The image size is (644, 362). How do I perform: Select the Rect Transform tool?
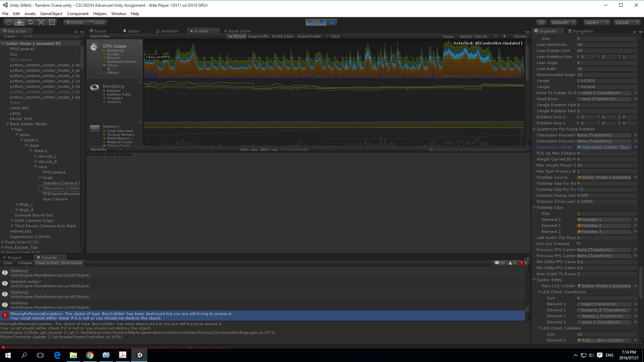tap(52, 22)
